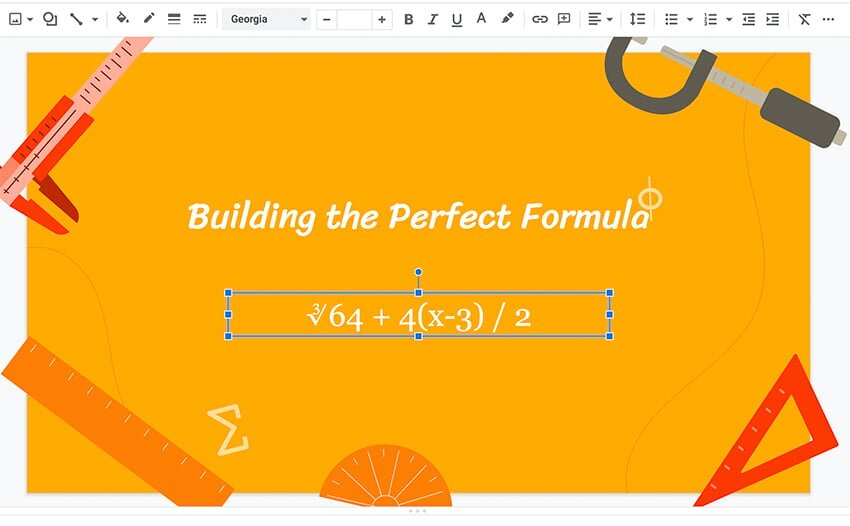This screenshot has height=526, width=850.
Task: Open the more options overflow menu
Action: click(x=828, y=19)
